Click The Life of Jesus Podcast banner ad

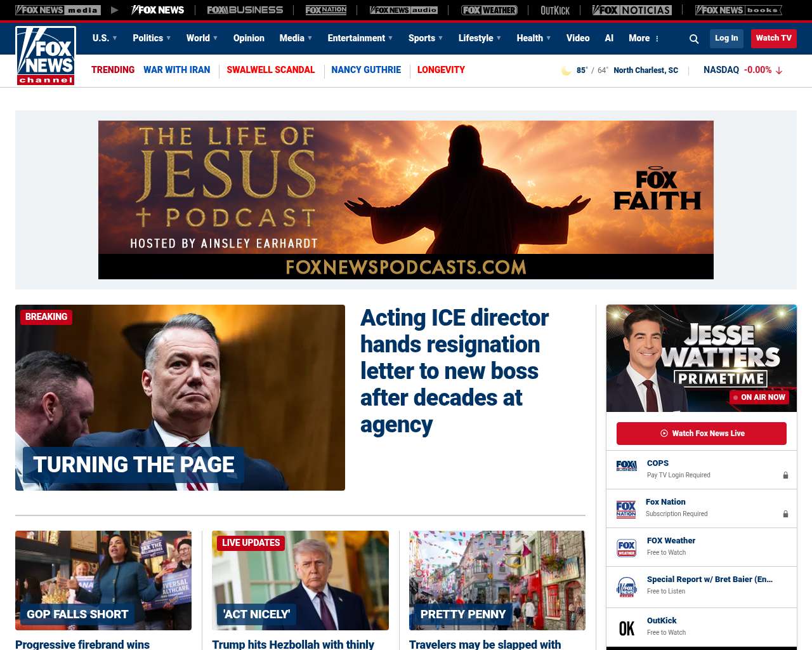(x=406, y=200)
